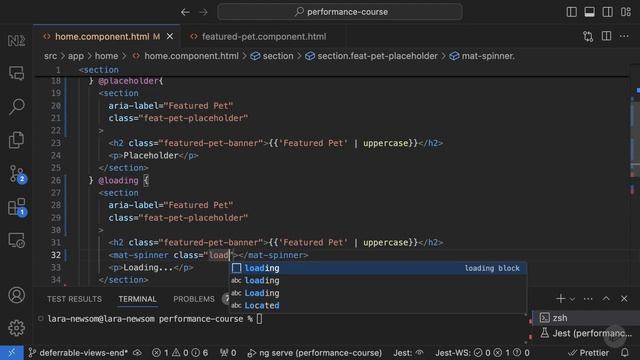640x360 pixels.
Task: Select section.feat-pet-placeholder breadcrumb item
Action: tap(377, 56)
